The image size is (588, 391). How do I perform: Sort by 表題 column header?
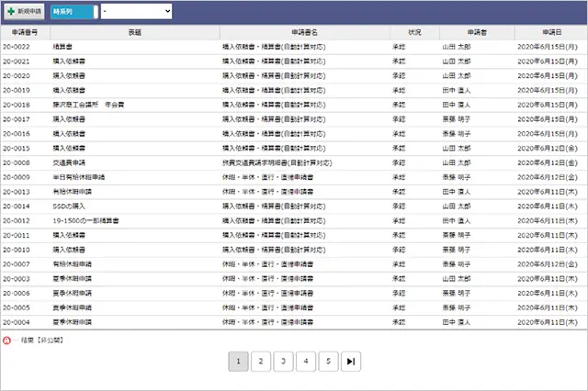coord(134,32)
